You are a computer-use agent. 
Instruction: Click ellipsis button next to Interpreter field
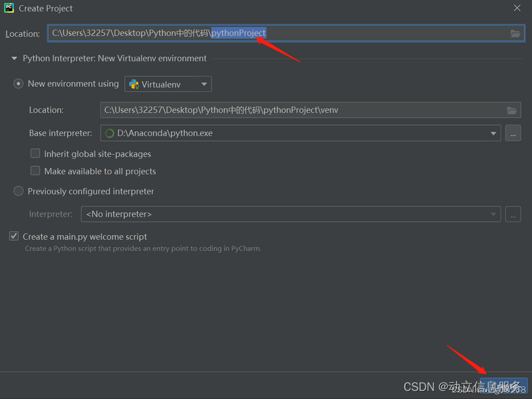pos(513,214)
